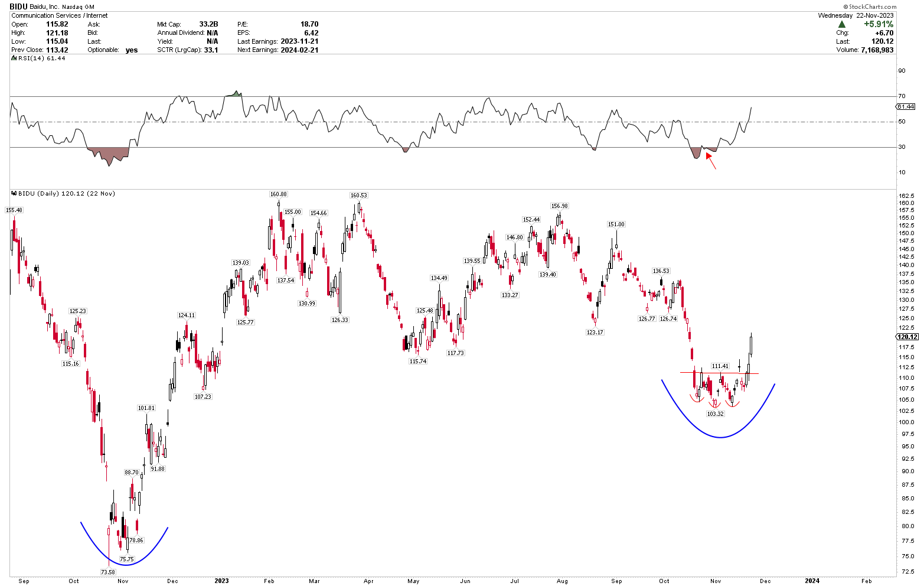Screen dimensions: 924x586
Task: Click the 91.88 price label
Action: click(x=158, y=468)
